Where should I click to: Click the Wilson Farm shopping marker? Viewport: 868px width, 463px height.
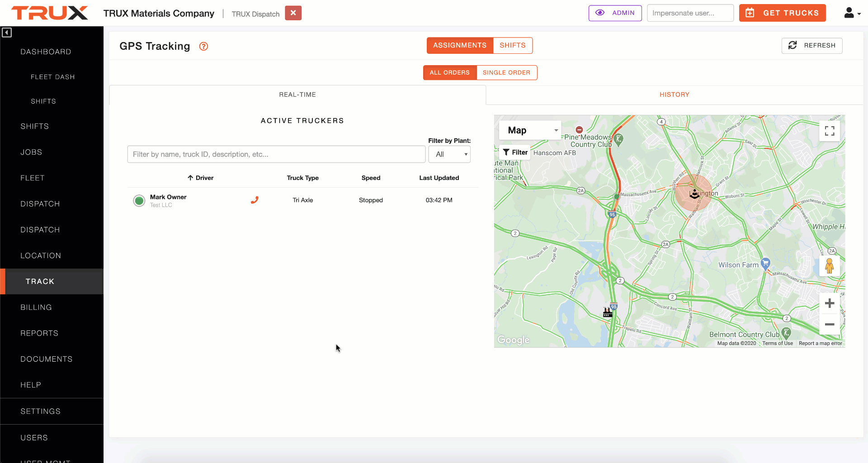(x=765, y=263)
